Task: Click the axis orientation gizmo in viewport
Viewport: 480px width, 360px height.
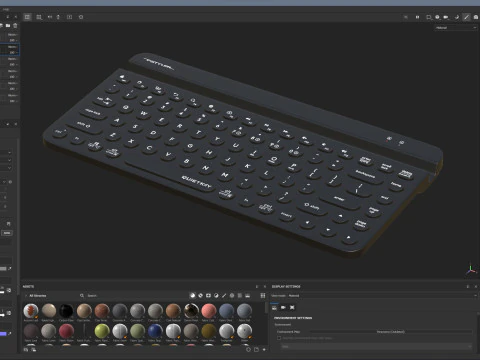Action: pyautogui.click(x=471, y=269)
